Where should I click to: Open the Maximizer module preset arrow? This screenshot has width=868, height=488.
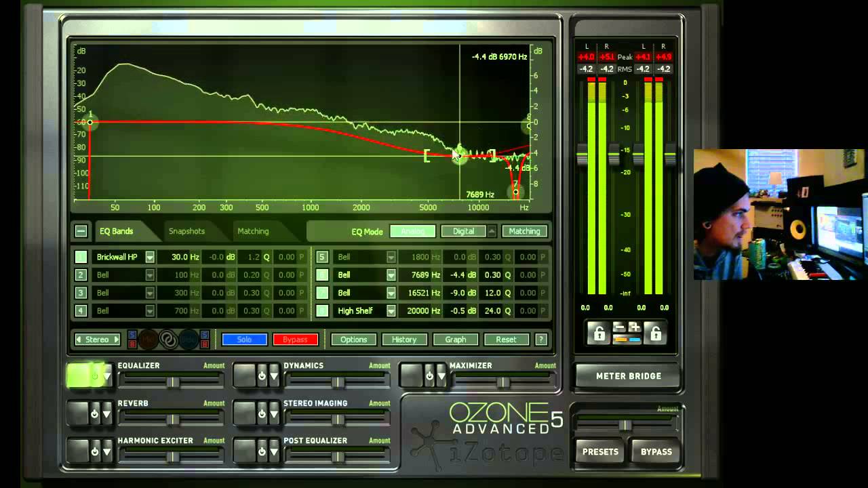[441, 375]
